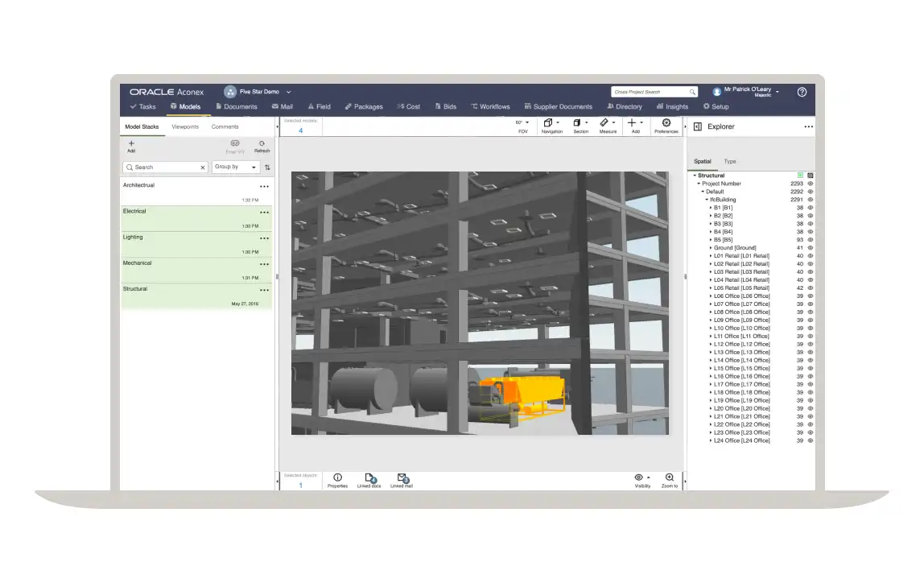Viewport: 924px width, 583px height.
Task: Click the green color swatch next to Structural
Action: [800, 175]
